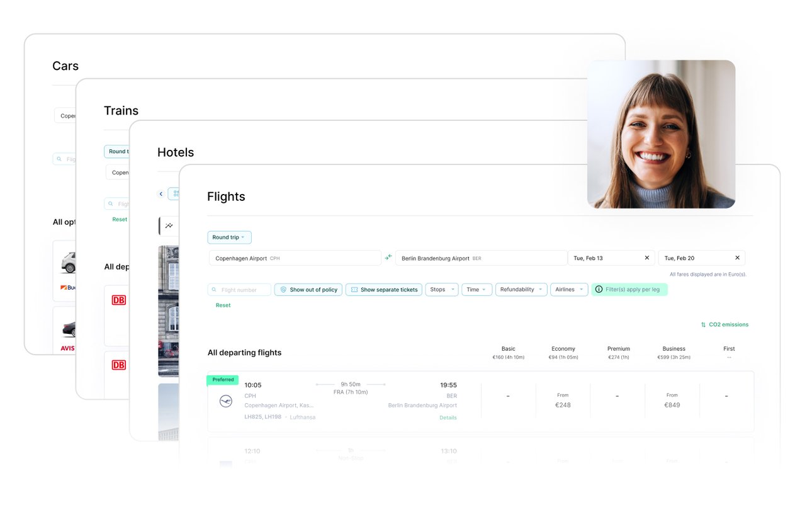Click Reset in the Trains window

[x=120, y=219]
